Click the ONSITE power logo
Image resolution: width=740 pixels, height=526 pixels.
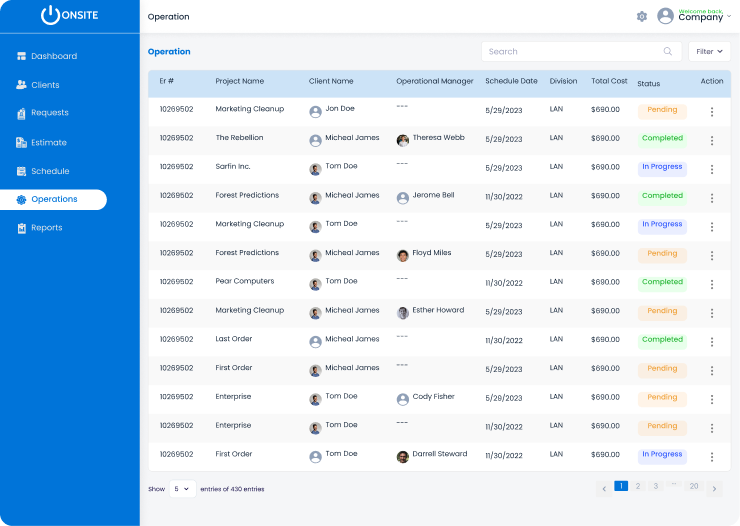(x=51, y=15)
